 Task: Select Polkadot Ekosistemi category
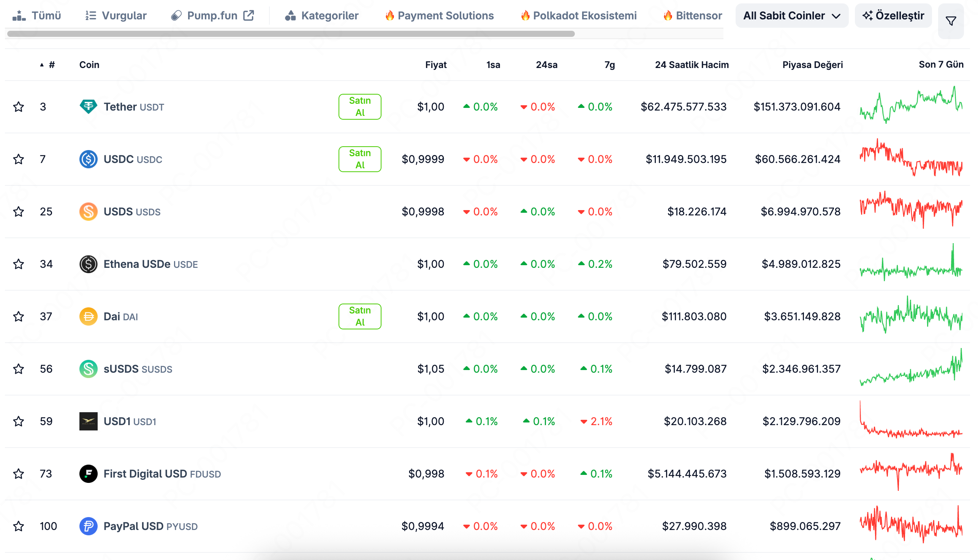click(579, 15)
